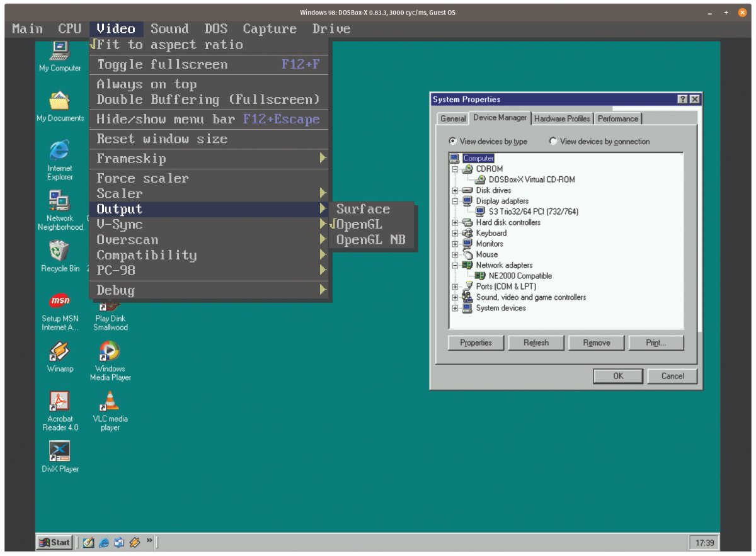Click Show Desktop in quick launch bar
The height and width of the screenshot is (556, 756).
(x=89, y=542)
